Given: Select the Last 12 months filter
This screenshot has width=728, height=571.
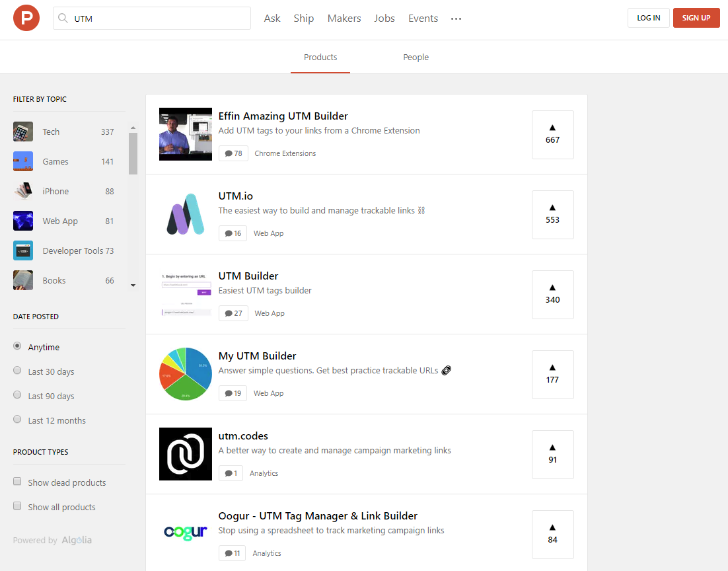Looking at the screenshot, I should pyautogui.click(x=17, y=420).
